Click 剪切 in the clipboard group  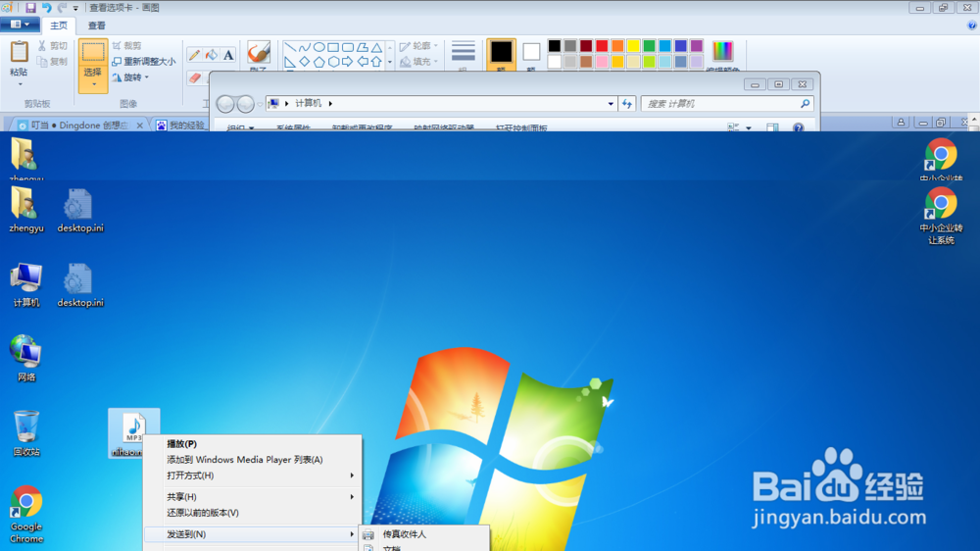pyautogui.click(x=53, y=46)
